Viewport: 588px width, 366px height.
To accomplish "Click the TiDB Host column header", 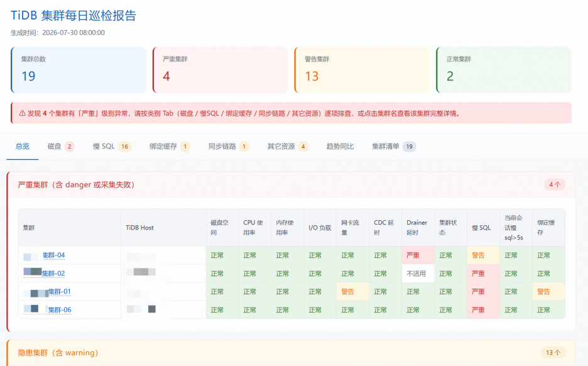I will pyautogui.click(x=163, y=228).
